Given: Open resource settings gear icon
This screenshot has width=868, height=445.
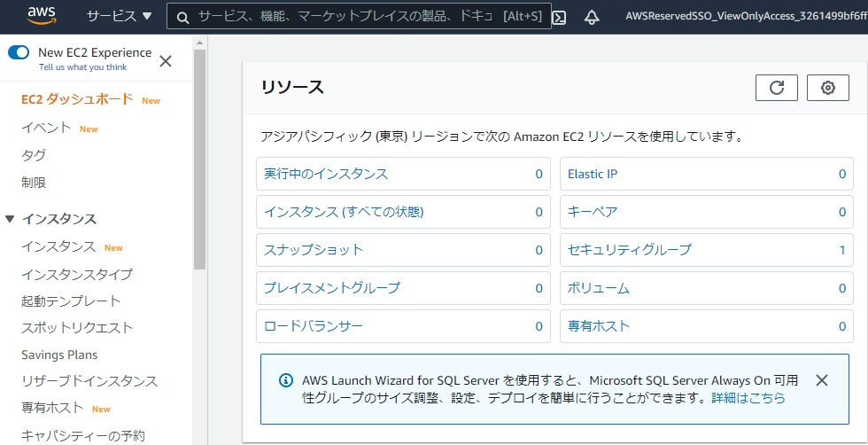Looking at the screenshot, I should point(827,88).
